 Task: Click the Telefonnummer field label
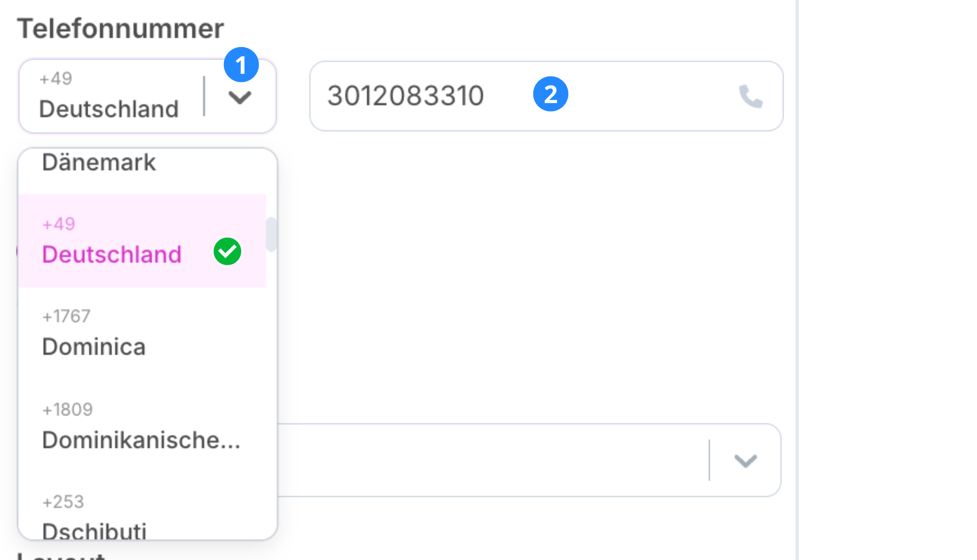120,29
